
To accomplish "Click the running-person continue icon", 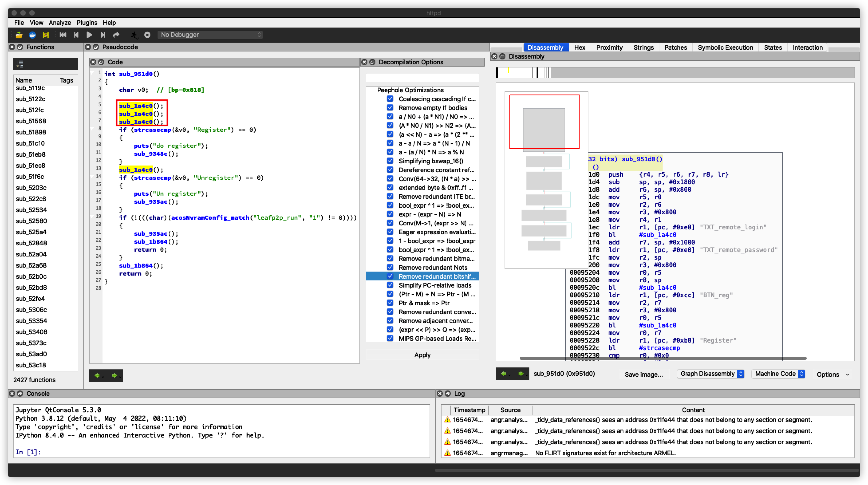I will [x=134, y=35].
